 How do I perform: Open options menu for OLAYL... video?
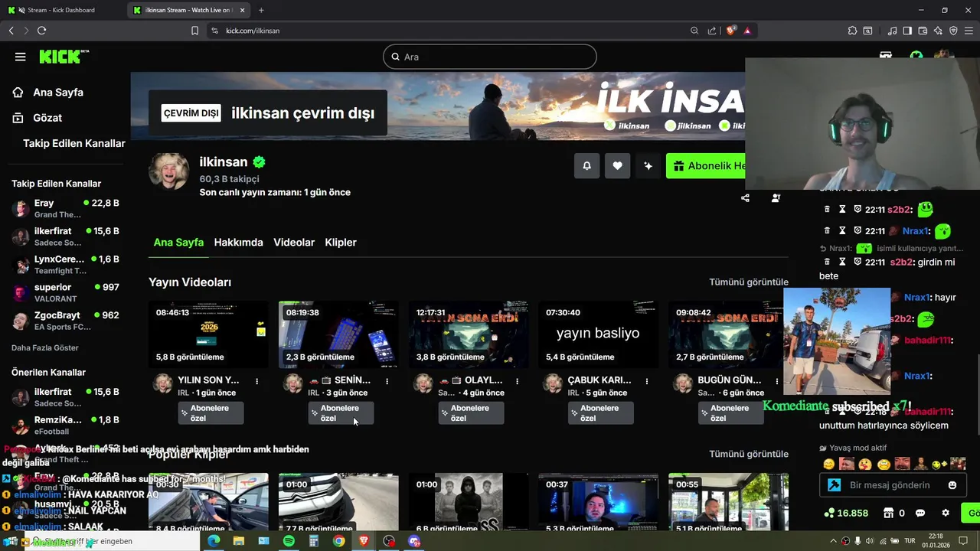coord(517,380)
